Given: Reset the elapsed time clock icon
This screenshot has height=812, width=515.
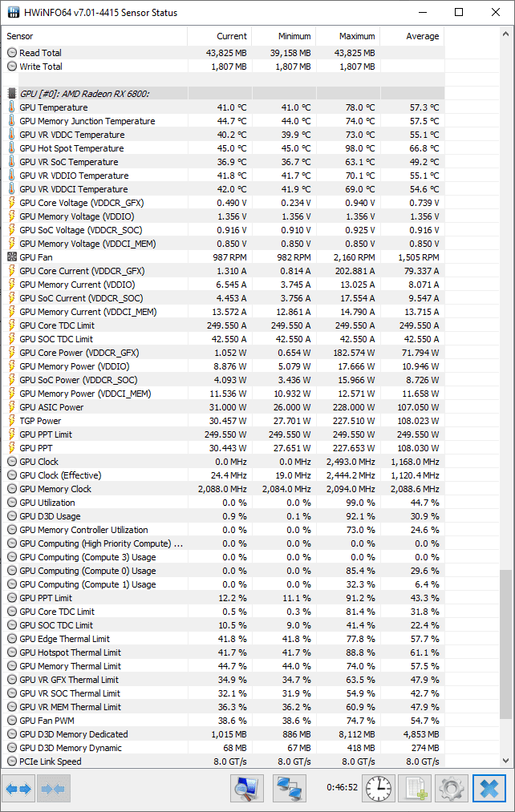Looking at the screenshot, I should (379, 788).
